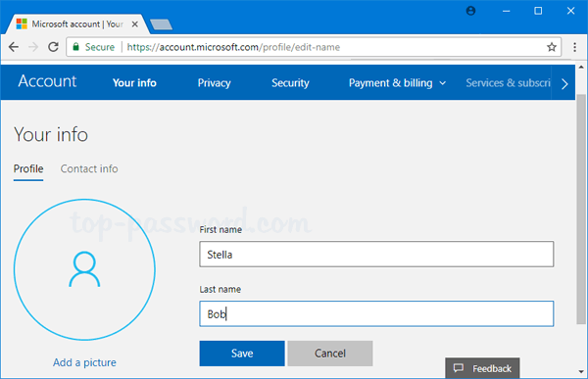Viewport: 588px width, 379px height.
Task: Go back using the browser back arrow
Action: click(x=14, y=47)
